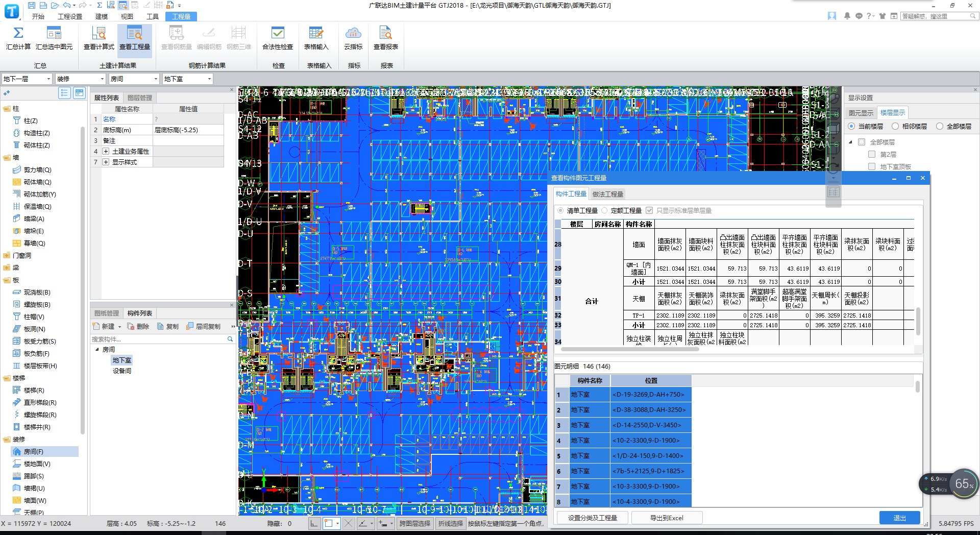Check the 地下室顶板 checkbox

[872, 166]
